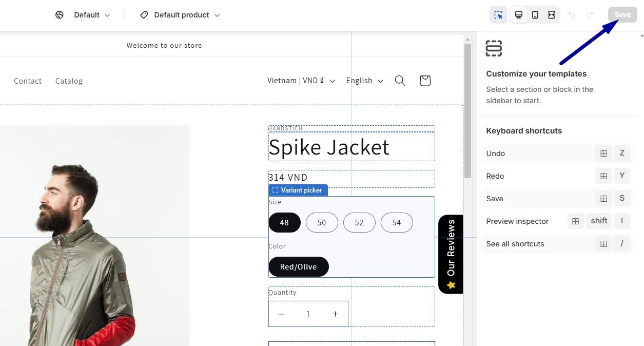Select size 54 option
644x346 pixels.
(x=397, y=222)
